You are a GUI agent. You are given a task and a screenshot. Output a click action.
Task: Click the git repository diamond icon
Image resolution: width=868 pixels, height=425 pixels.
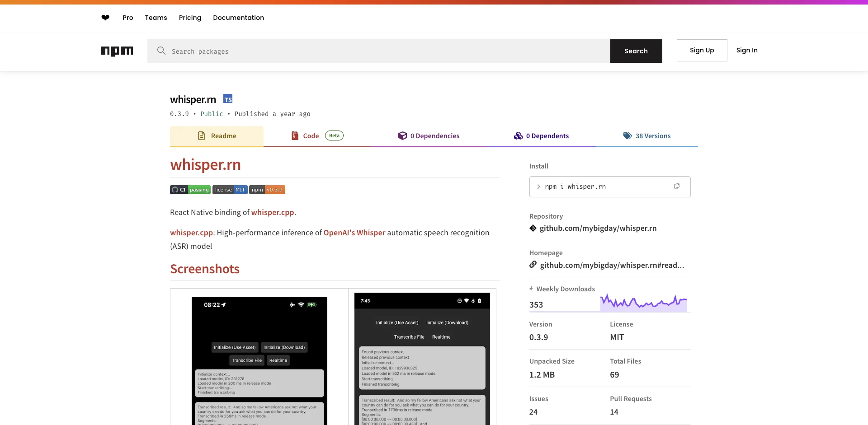pyautogui.click(x=533, y=228)
